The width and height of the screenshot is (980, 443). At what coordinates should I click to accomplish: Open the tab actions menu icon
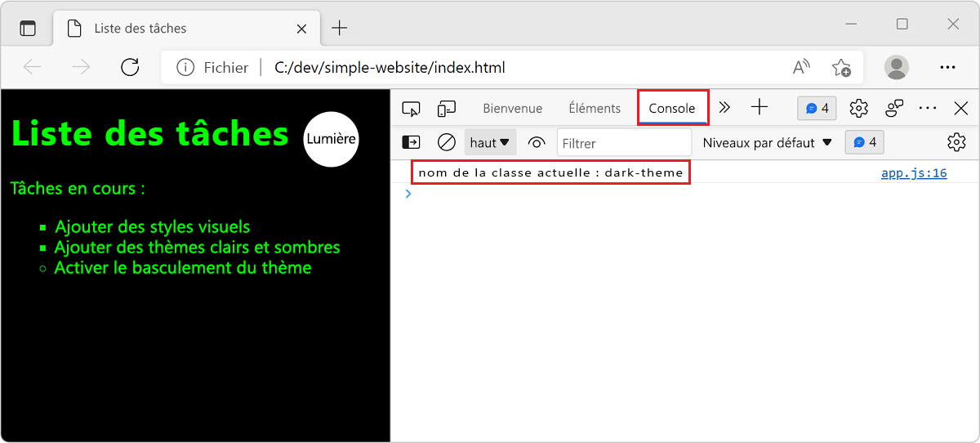pos(28,29)
